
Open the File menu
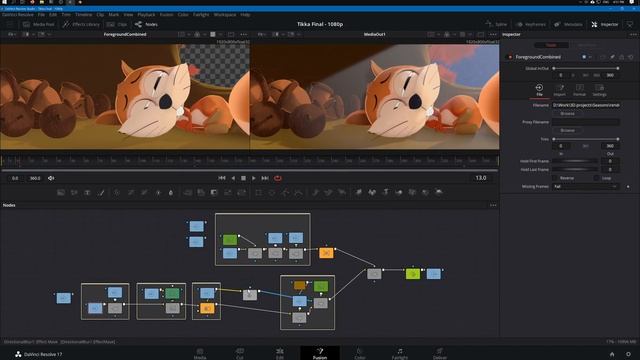coord(41,15)
